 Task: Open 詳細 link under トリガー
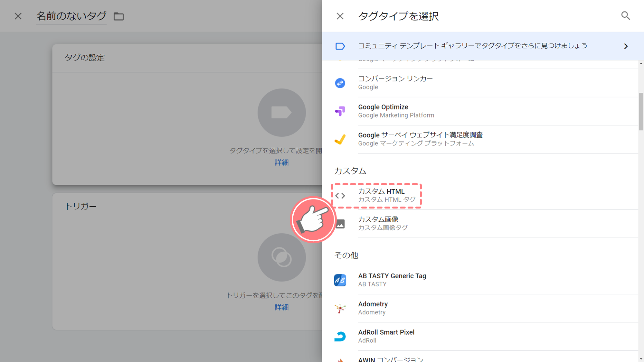tap(282, 307)
